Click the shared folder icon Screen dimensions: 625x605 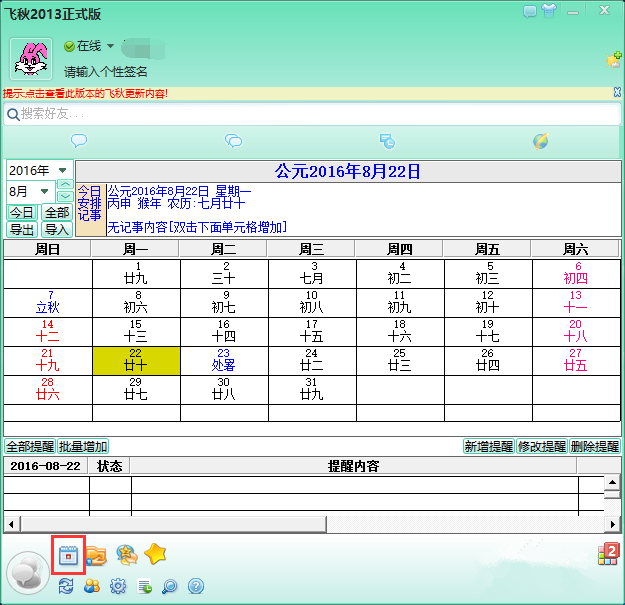point(96,555)
